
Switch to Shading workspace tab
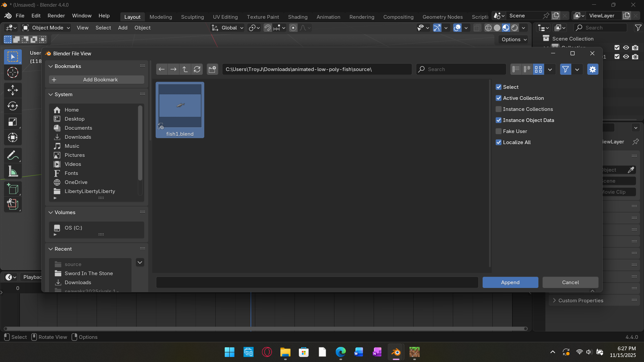point(298,17)
